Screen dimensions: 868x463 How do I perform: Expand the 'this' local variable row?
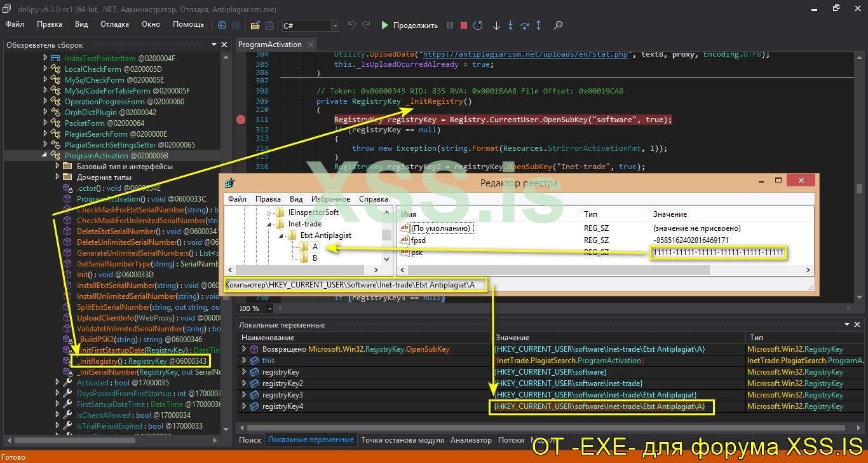[244, 361]
